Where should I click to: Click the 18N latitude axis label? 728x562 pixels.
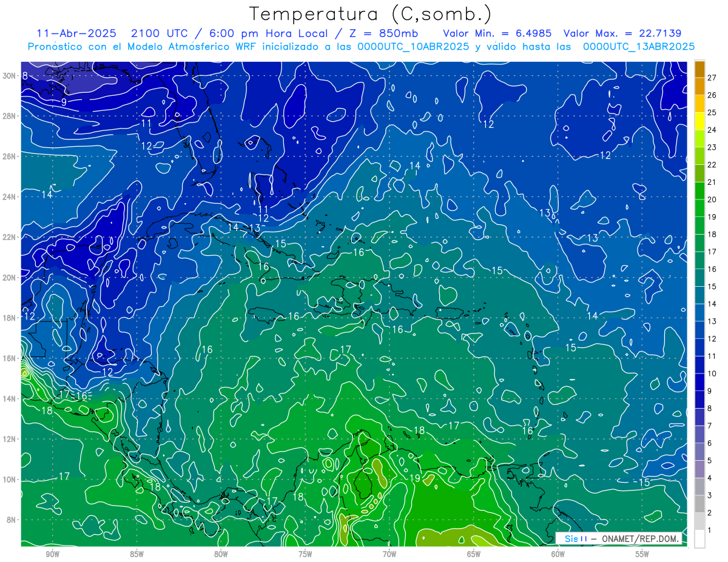[x=10, y=318]
